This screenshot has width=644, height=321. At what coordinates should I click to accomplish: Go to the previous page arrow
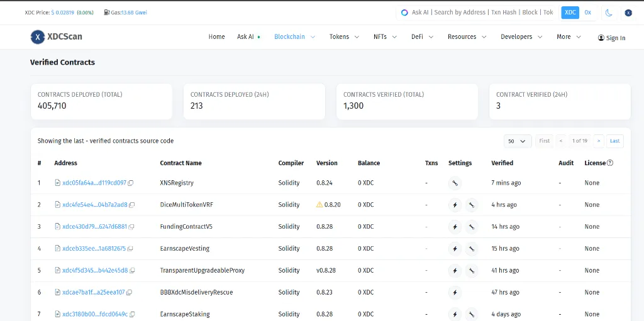coord(561,141)
